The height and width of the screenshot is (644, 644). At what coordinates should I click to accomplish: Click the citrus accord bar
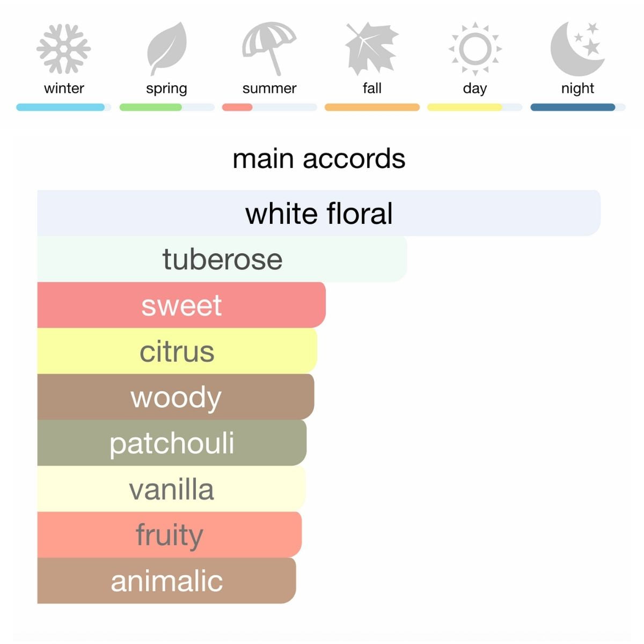[177, 351]
